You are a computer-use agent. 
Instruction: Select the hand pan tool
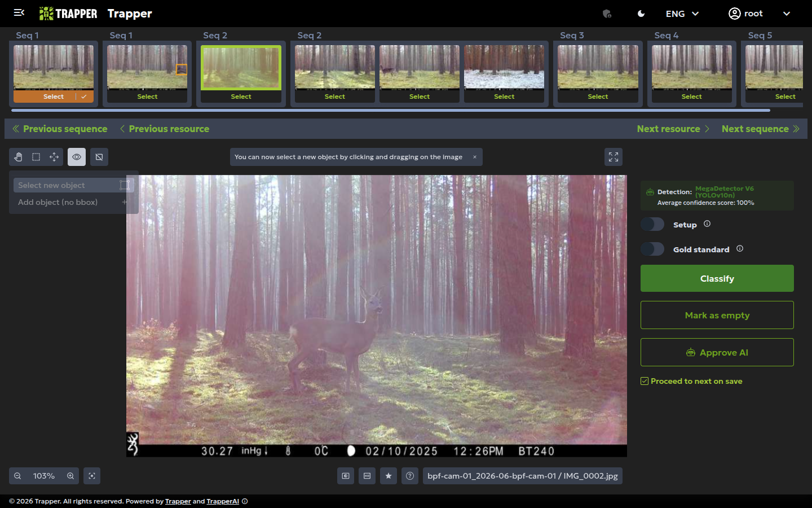tap(18, 157)
